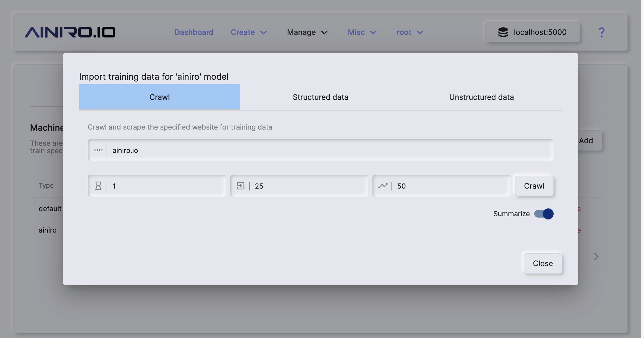
Task: Expand the Manage dropdown menu
Action: 307,32
